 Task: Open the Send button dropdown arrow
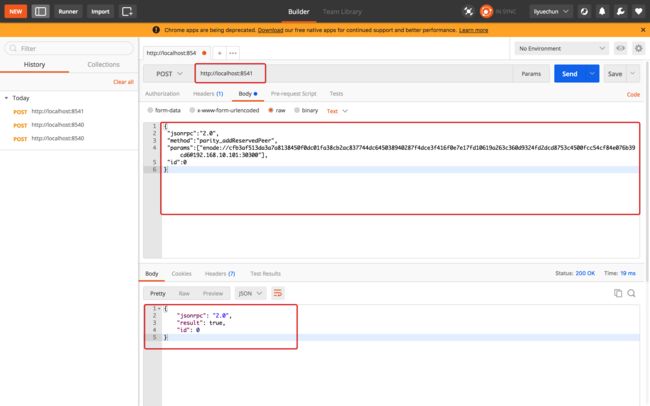pyautogui.click(x=592, y=73)
